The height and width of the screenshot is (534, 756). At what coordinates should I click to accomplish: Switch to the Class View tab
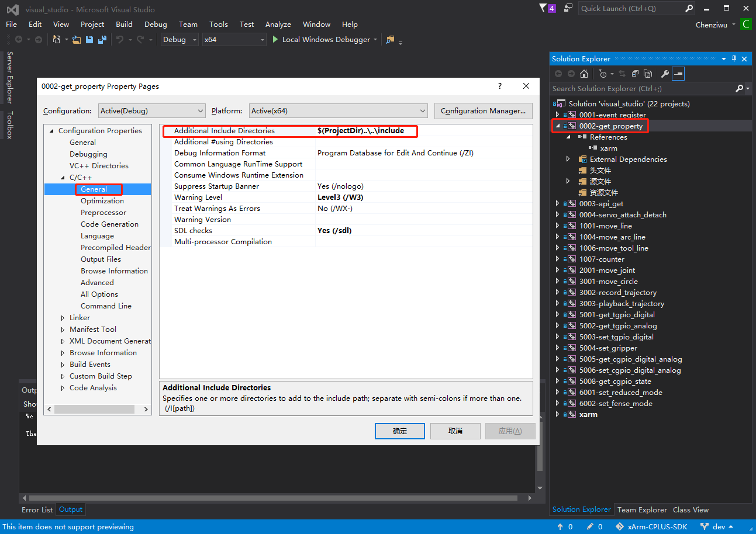691,510
